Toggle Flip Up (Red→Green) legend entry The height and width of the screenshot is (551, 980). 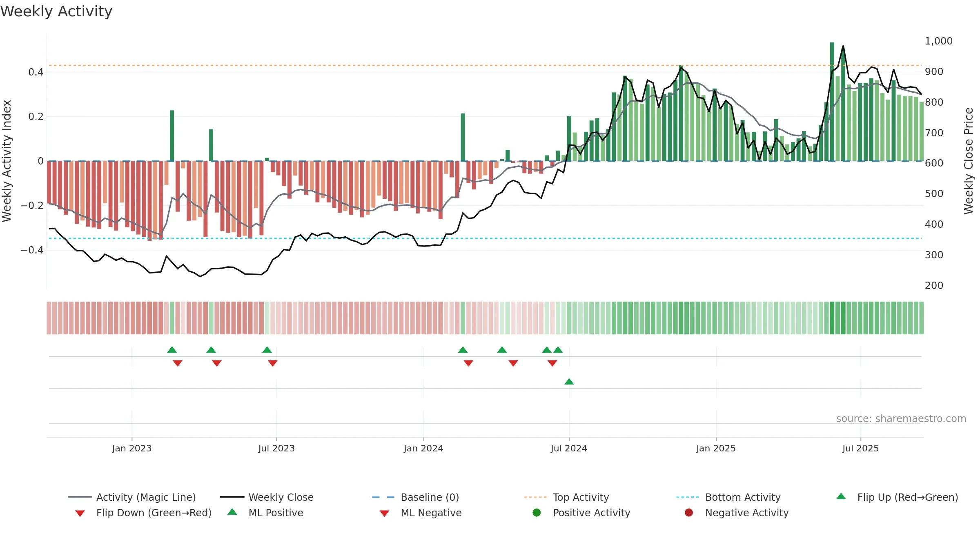pos(897,497)
